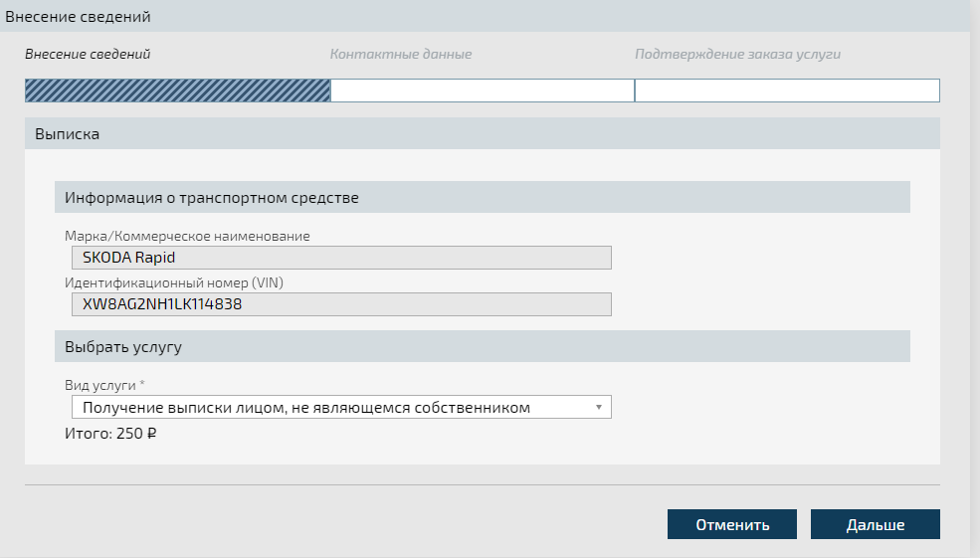Click the dropdown arrow of service type
Viewport: 980px width, 558px height.
click(x=598, y=407)
